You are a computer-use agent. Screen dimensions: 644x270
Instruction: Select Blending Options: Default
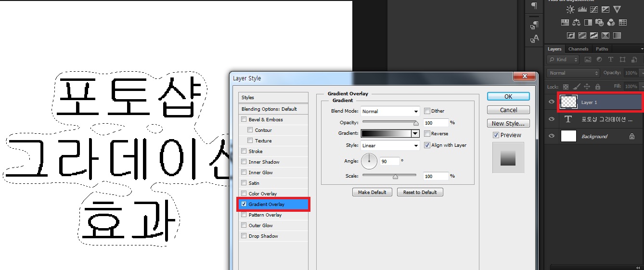273,109
